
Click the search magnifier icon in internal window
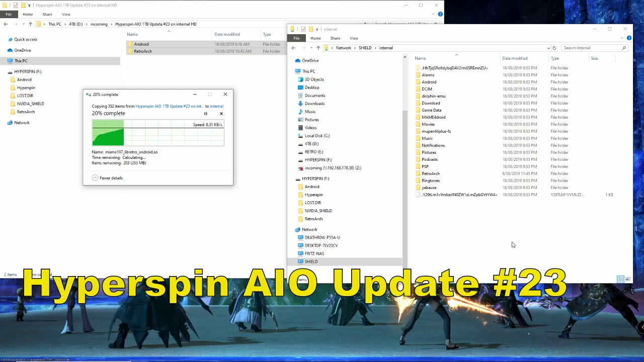(624, 48)
